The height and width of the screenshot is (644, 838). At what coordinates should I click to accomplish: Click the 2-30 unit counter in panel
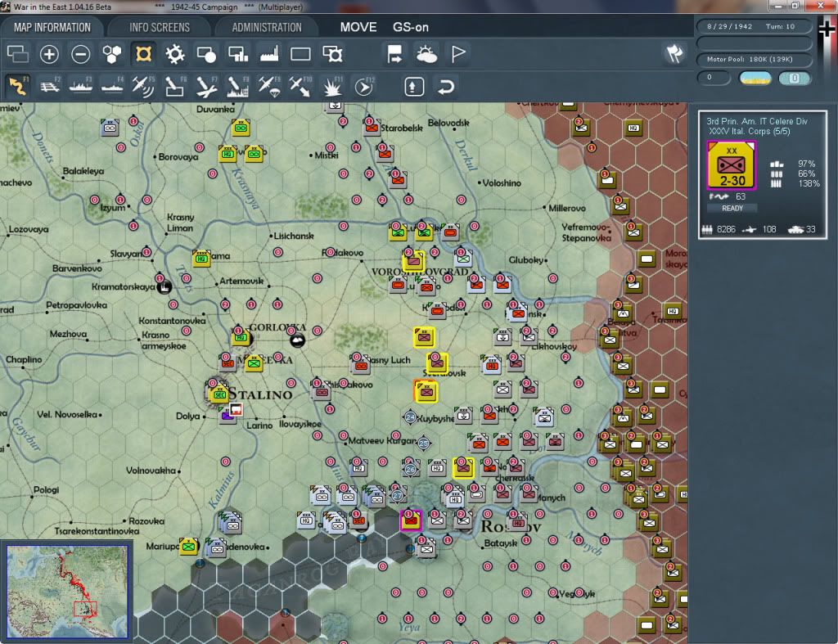coord(731,165)
